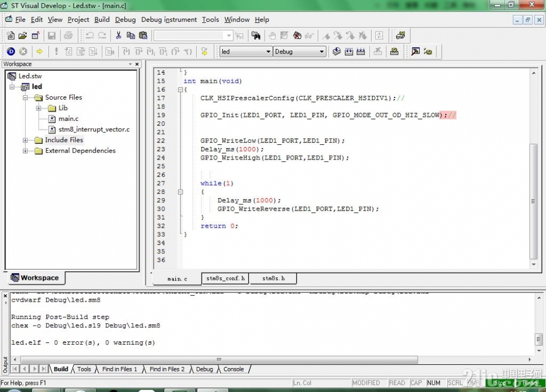The image size is (546, 392).
Task: Click the editor vertical scrollbar thumb
Action: click(533, 201)
